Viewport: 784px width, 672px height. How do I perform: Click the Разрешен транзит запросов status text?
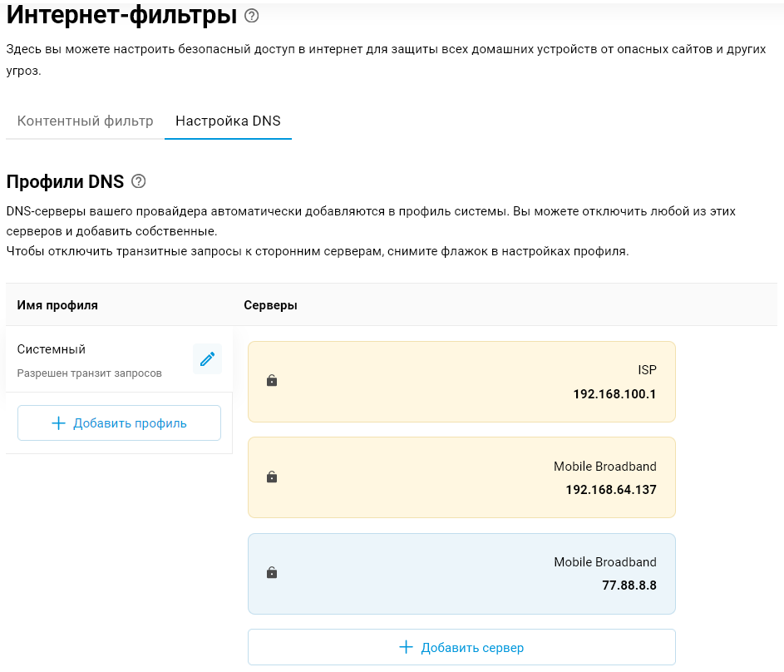[x=90, y=373]
